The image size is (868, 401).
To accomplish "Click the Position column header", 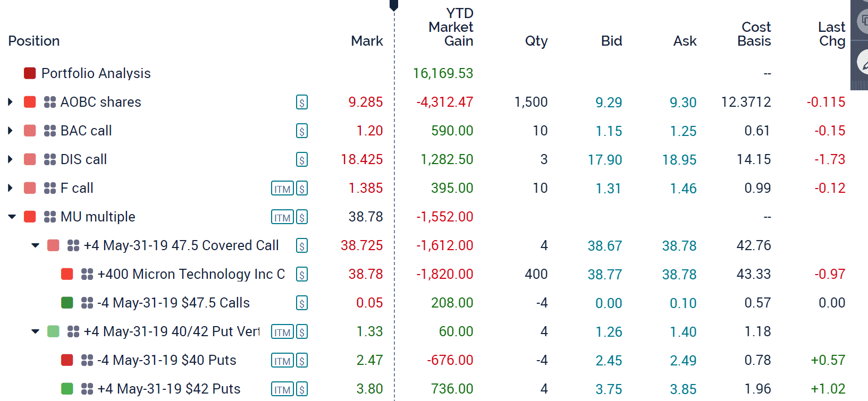I will [34, 41].
